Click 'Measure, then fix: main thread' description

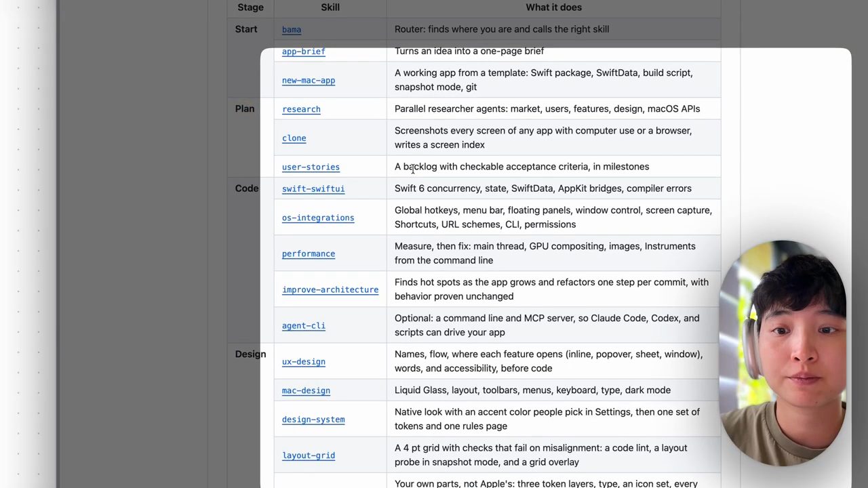(545, 253)
